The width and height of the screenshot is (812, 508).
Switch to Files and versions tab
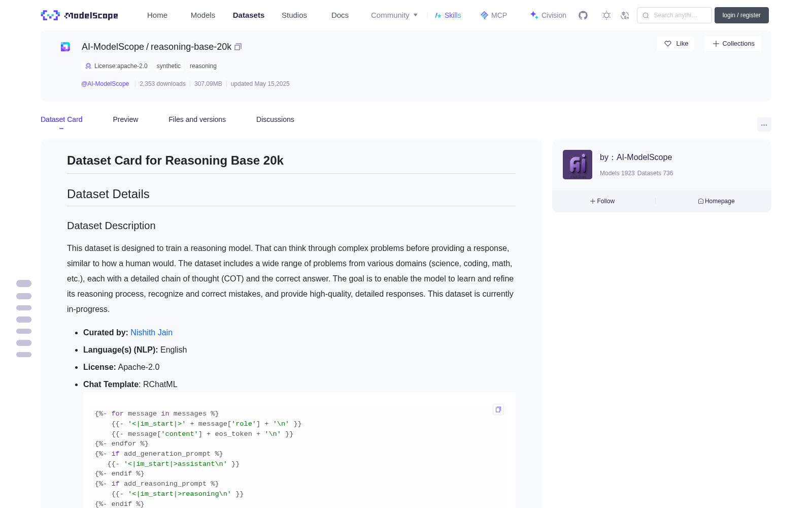coord(197,119)
